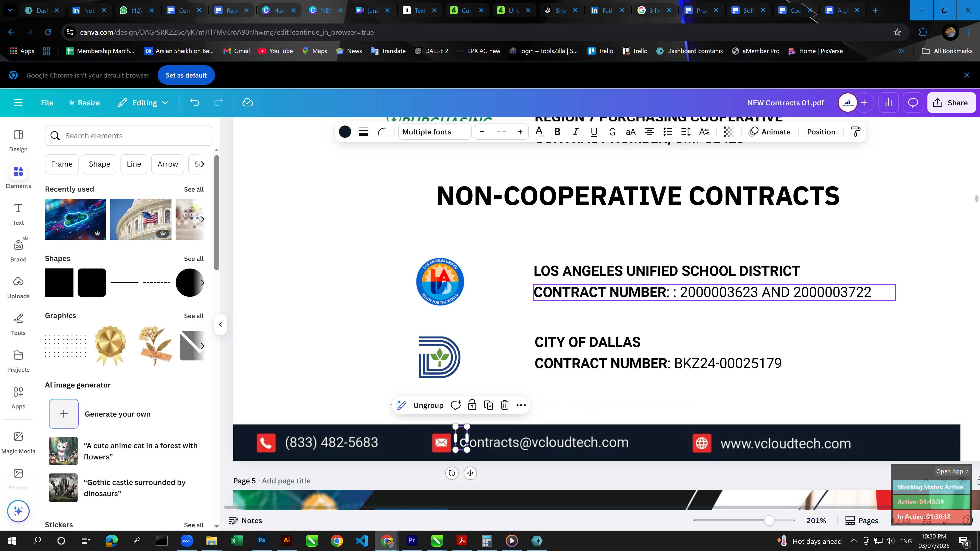Open more options for the selection
This screenshot has width=980, height=551.
tap(521, 405)
